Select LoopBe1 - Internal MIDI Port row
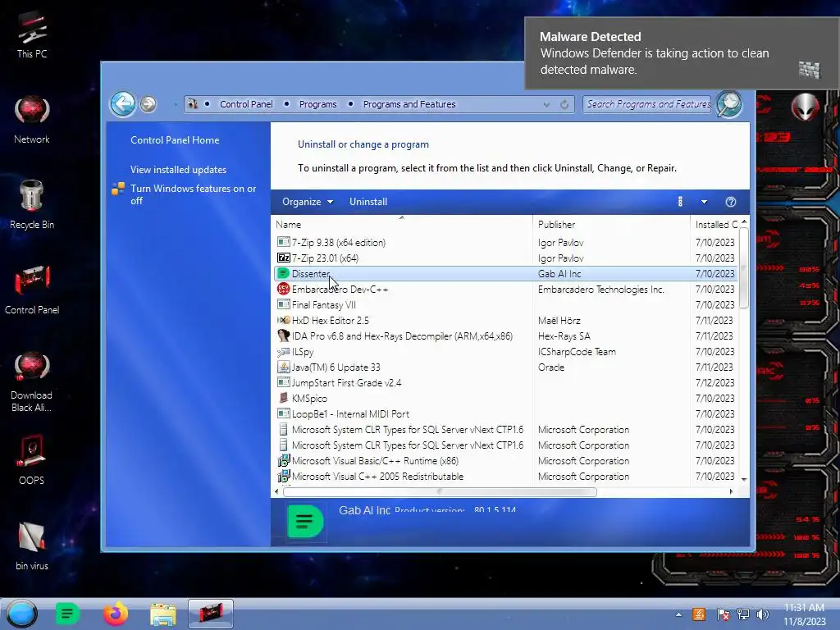840x630 pixels. click(x=505, y=414)
